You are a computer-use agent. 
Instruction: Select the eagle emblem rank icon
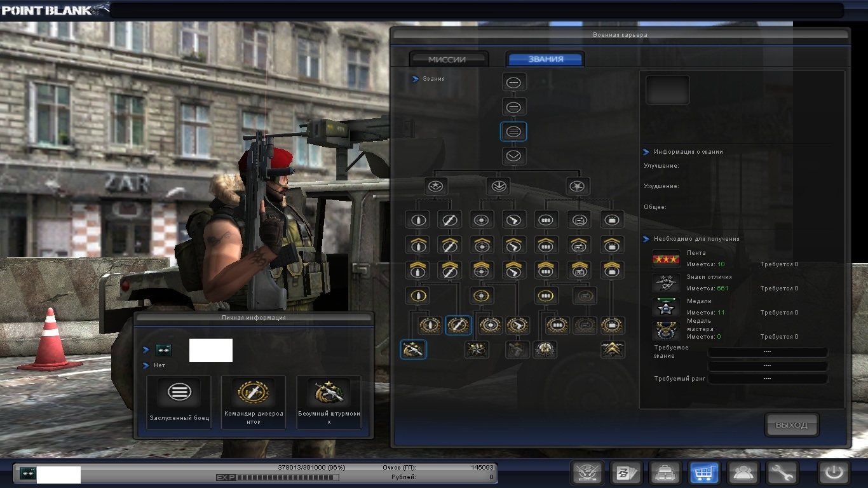pos(545,349)
